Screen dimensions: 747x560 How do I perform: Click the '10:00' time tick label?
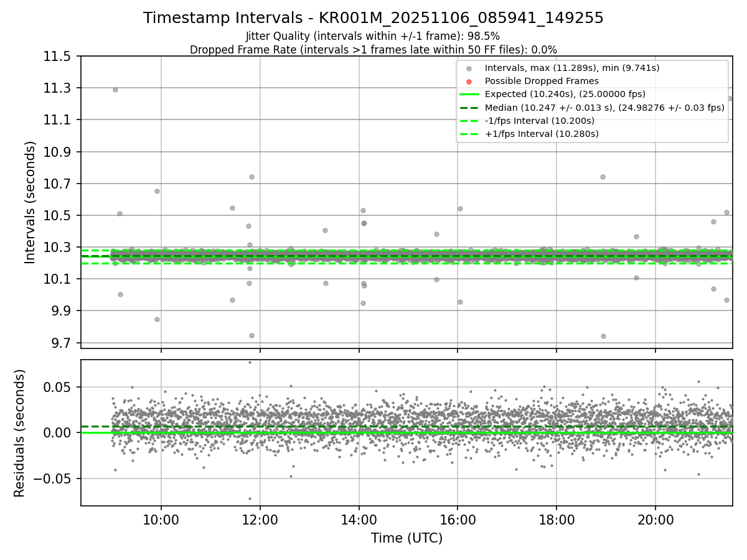click(x=161, y=520)
